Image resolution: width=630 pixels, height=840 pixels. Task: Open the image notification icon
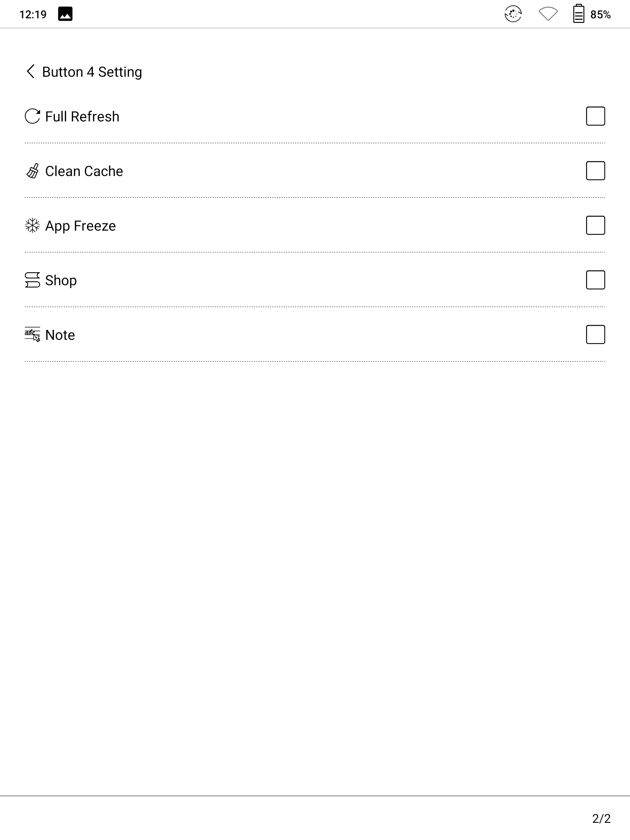65,15
